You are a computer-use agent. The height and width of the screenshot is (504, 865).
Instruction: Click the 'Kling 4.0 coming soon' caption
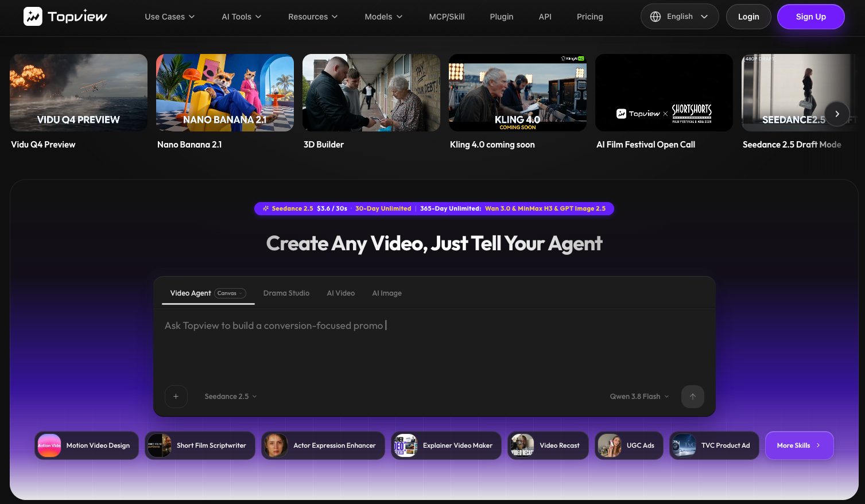pyautogui.click(x=492, y=145)
